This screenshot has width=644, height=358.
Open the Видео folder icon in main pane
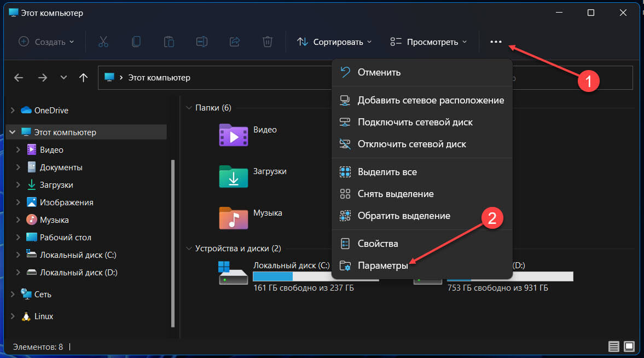tap(233, 135)
